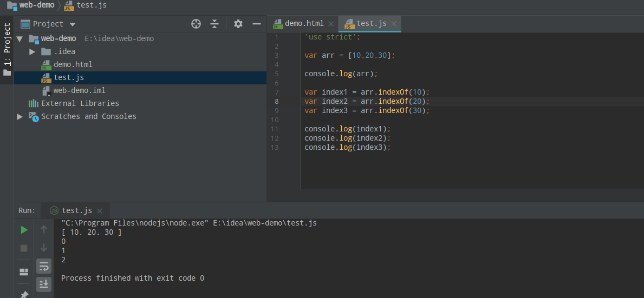Click line number 8 in gutter
Screen dimensions: 644x298
click(x=276, y=101)
